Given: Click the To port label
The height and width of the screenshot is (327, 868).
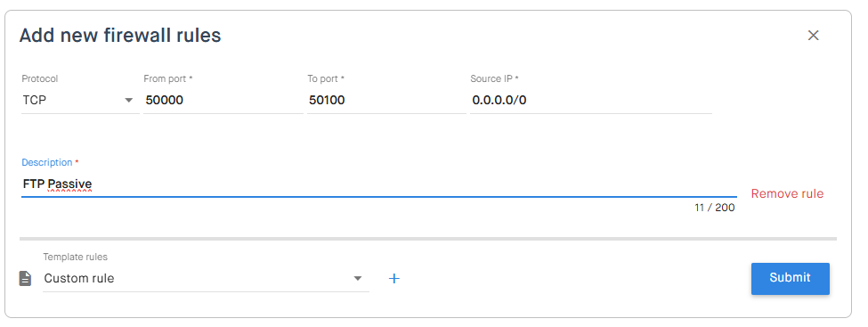Looking at the screenshot, I should pyautogui.click(x=326, y=78).
